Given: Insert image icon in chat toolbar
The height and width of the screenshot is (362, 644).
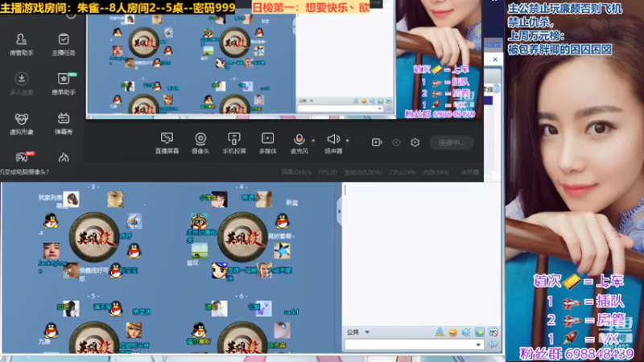Looking at the screenshot, I should click(480, 332).
